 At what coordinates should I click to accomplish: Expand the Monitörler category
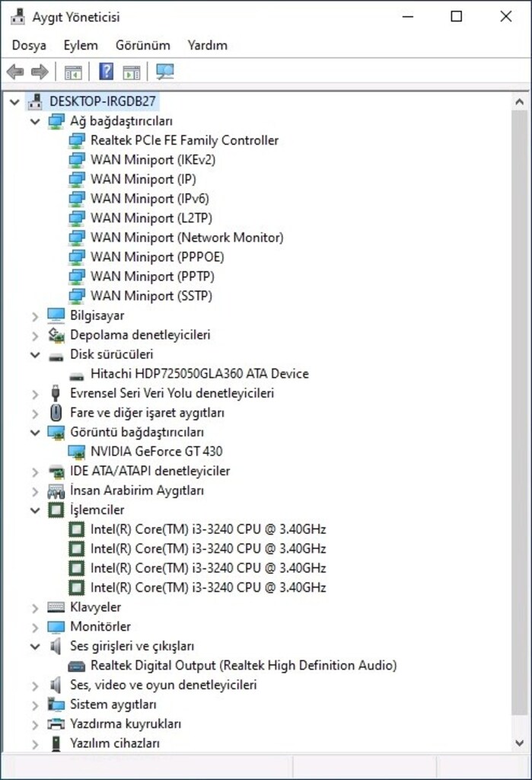(35, 628)
